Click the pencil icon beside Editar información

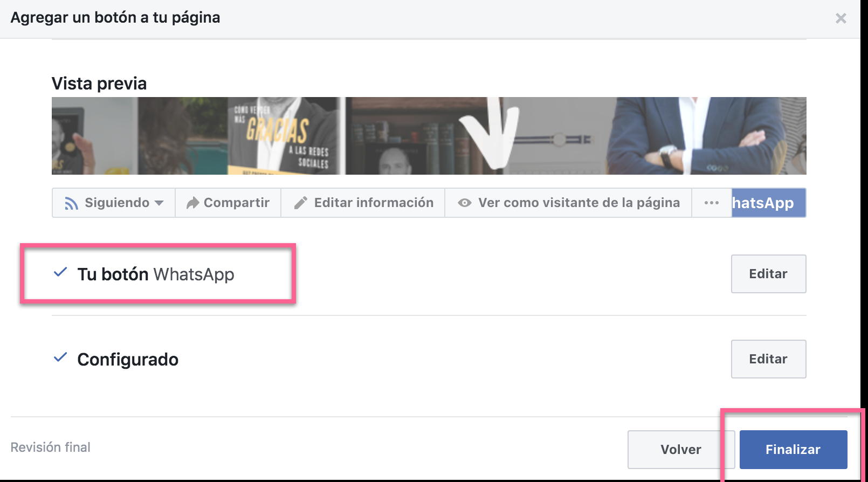(300, 203)
